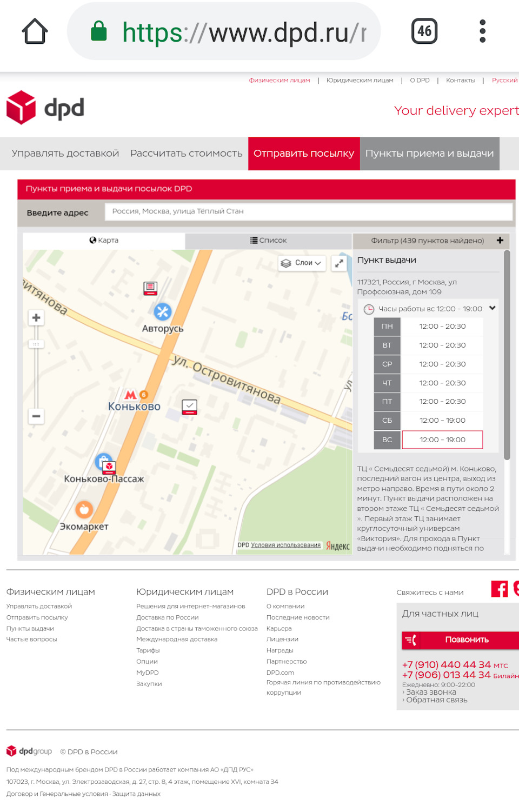The image size is (519, 812).
Task: Open the browser three-dot menu
Action: (483, 31)
